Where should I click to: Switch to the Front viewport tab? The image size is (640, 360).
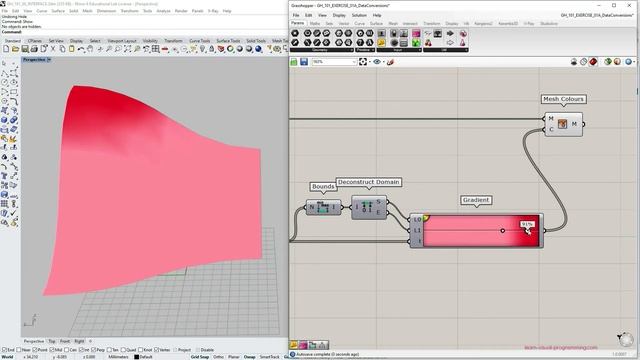[65, 341]
